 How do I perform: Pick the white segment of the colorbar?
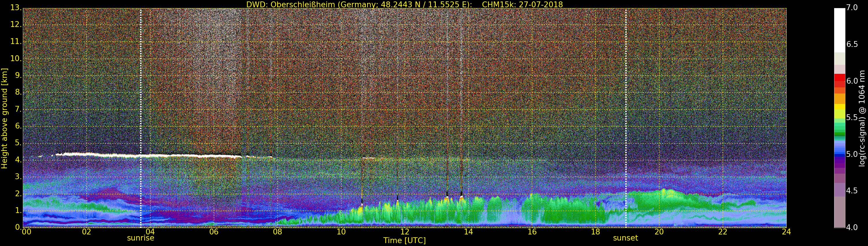(839, 30)
